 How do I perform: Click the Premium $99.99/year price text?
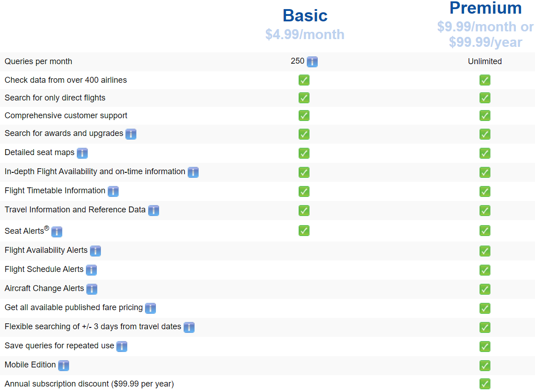point(485,42)
